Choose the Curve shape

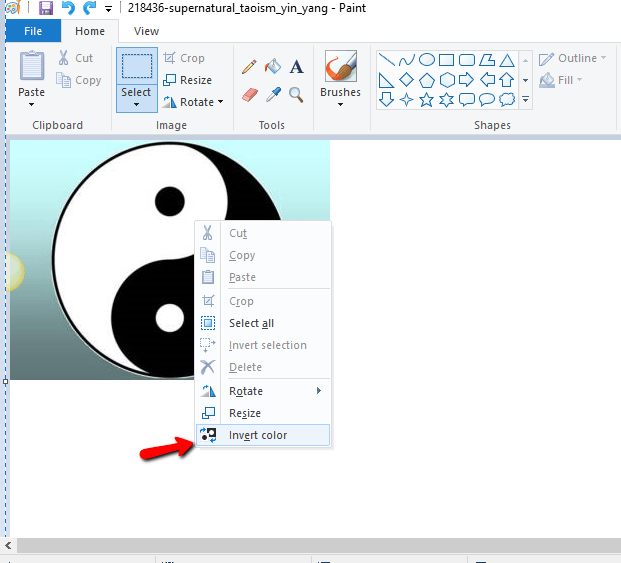(406, 60)
